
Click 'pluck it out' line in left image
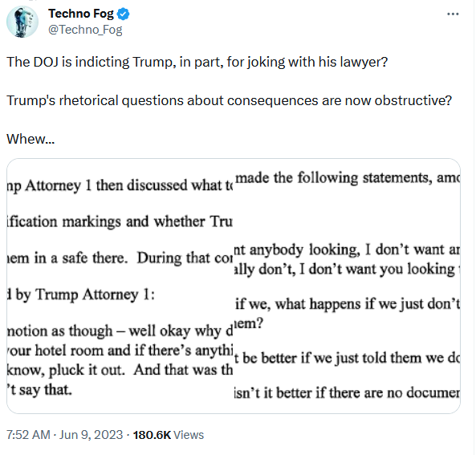coord(120,370)
